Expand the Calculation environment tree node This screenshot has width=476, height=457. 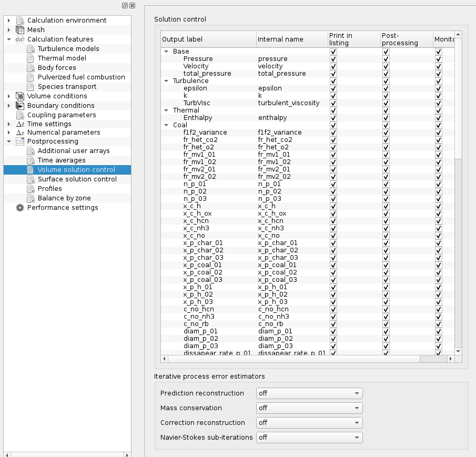(x=9, y=21)
